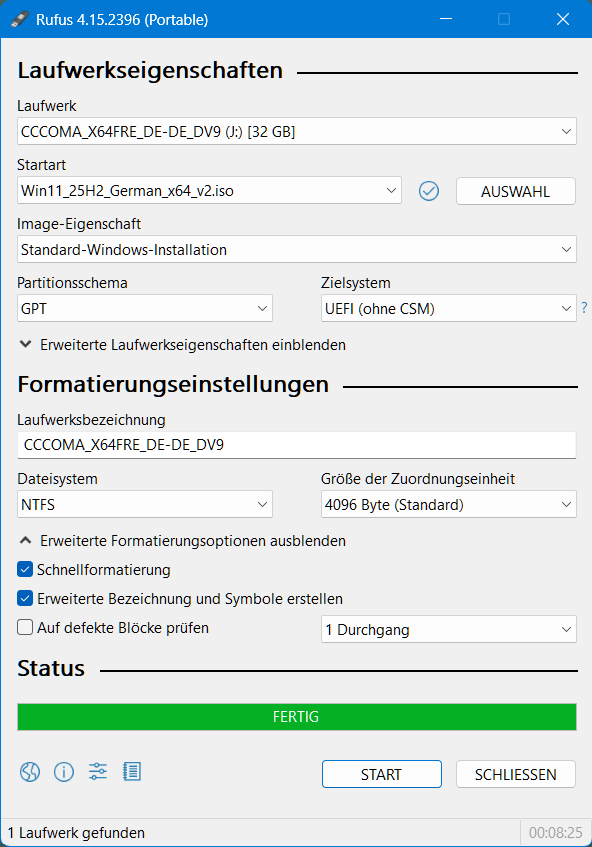Open the Startart ISO selection dropdown
This screenshot has height=847, width=592.
point(209,191)
